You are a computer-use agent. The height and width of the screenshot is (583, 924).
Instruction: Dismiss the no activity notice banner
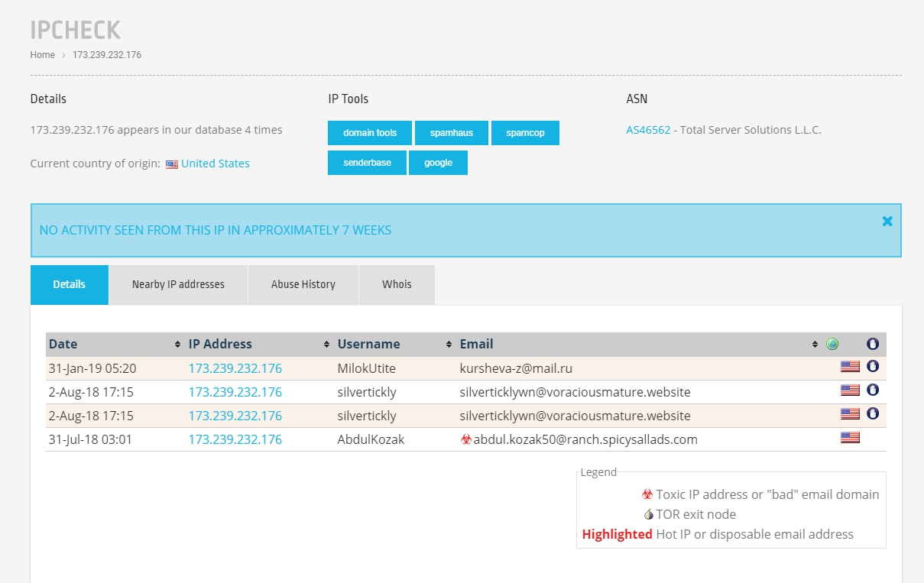(887, 222)
